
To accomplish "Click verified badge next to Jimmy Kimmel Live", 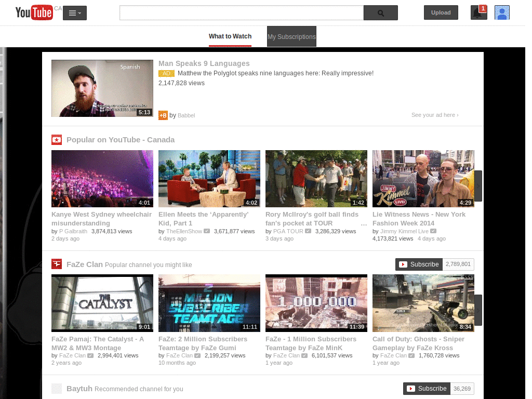I will coord(433,231).
